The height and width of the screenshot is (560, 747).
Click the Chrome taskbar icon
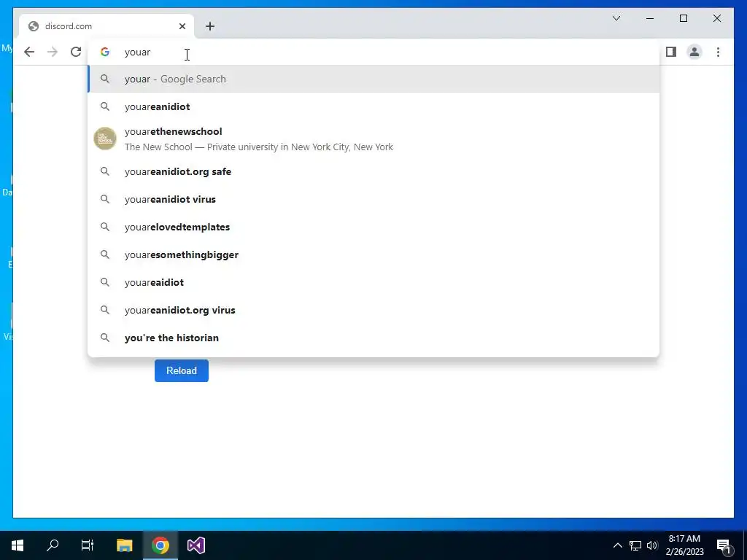[x=160, y=545]
